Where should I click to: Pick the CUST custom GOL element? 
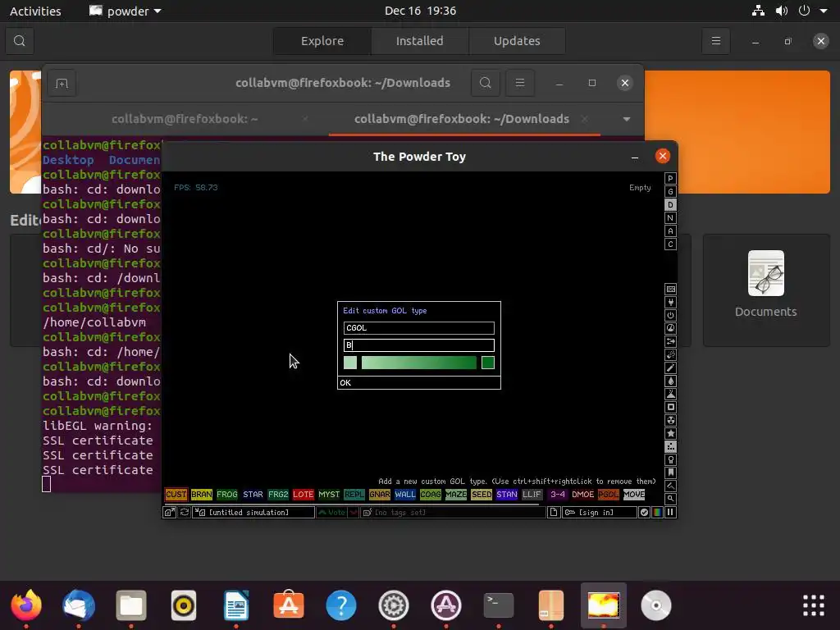tap(176, 495)
